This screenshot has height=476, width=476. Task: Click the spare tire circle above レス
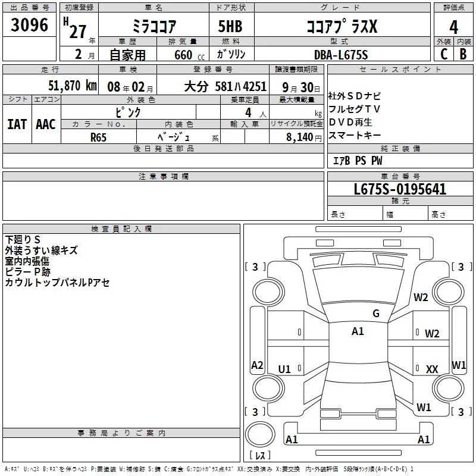click(x=260, y=434)
